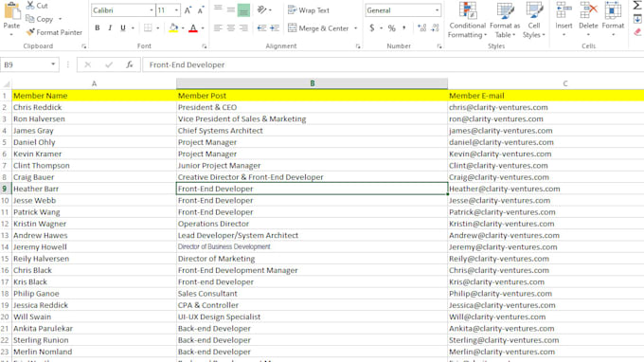Click the Cut scissors icon
The image size is (644, 362).
pos(30,6)
